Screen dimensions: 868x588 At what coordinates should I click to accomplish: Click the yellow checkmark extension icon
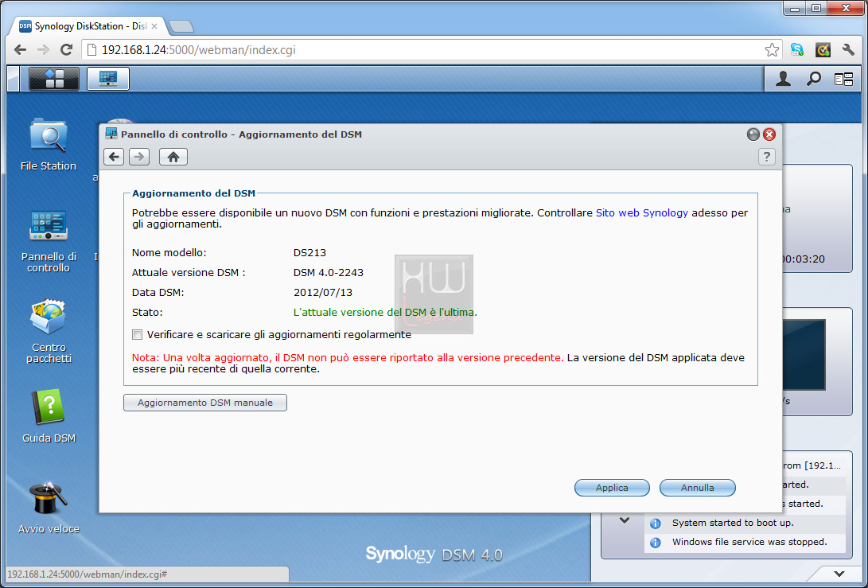(823, 50)
